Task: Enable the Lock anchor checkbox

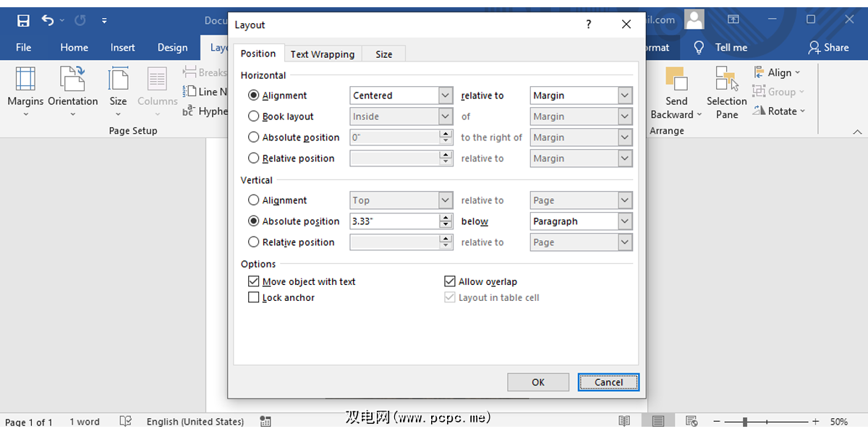Action: click(x=254, y=298)
